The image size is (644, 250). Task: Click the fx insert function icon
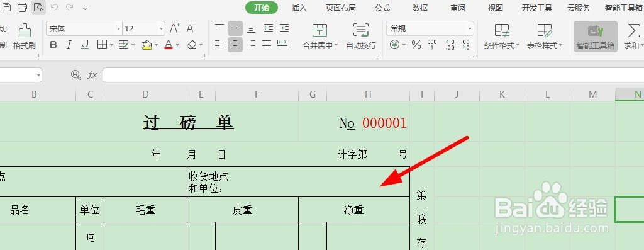[x=93, y=74]
